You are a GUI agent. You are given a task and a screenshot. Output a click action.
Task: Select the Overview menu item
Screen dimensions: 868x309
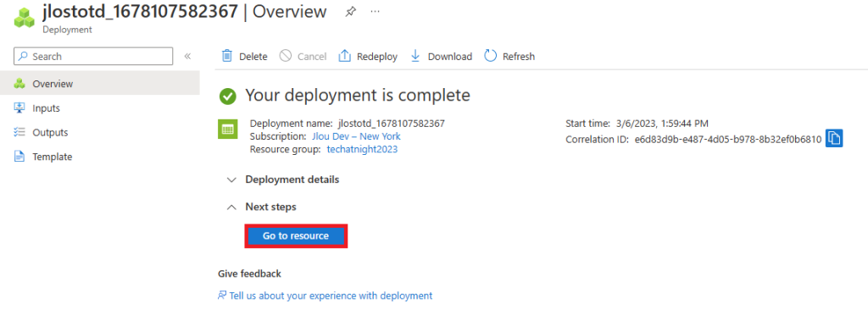(x=100, y=84)
